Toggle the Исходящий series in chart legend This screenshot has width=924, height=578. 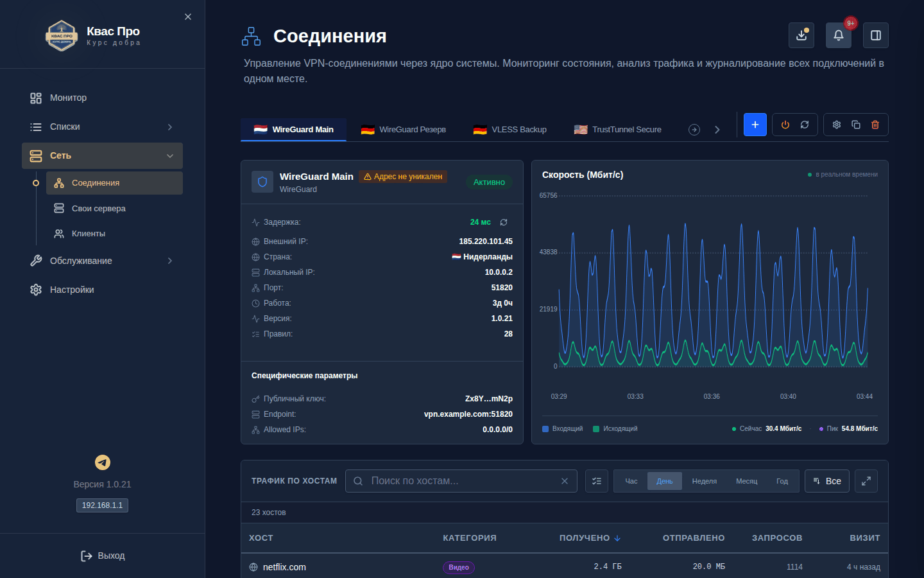point(615,429)
